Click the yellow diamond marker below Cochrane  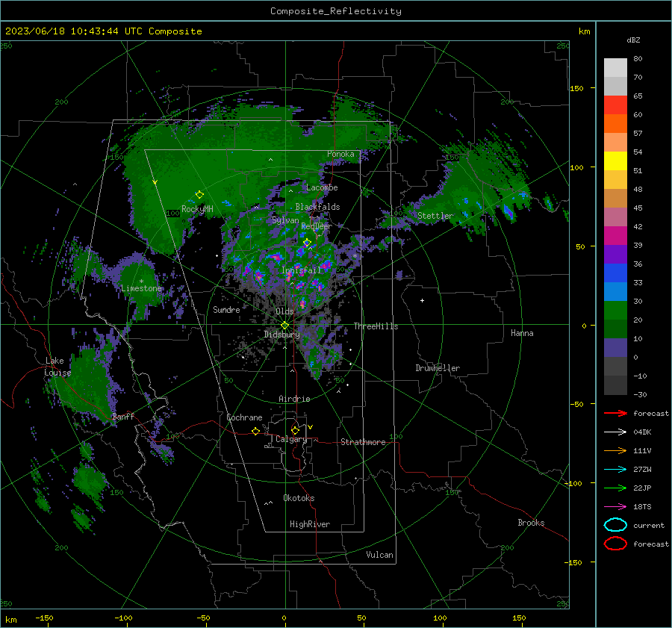click(x=255, y=431)
